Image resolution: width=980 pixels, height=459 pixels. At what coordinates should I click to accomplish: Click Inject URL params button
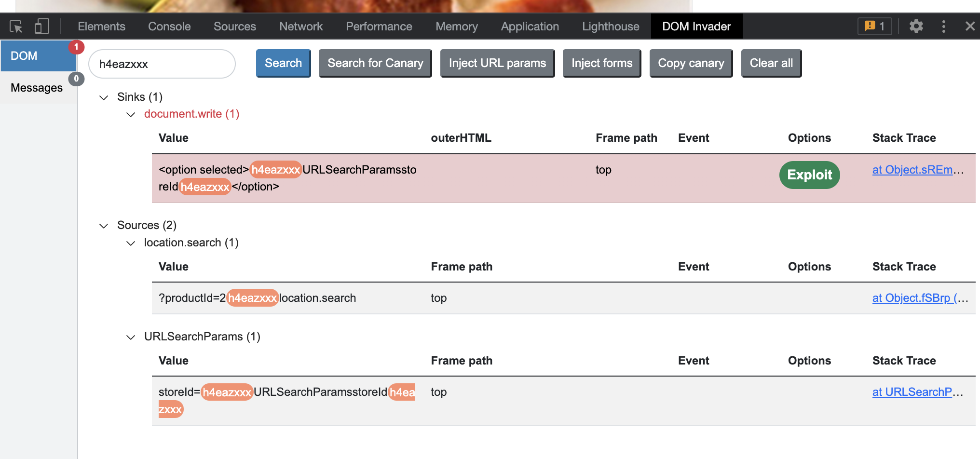click(497, 63)
